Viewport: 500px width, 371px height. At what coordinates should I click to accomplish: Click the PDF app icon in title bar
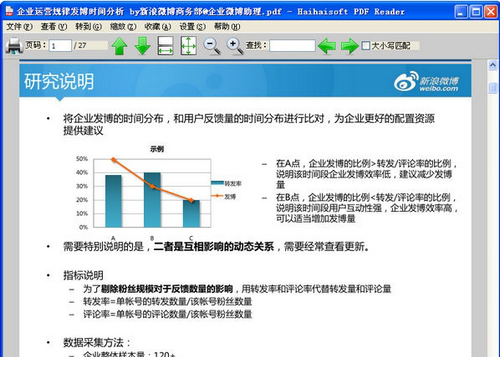9,11
